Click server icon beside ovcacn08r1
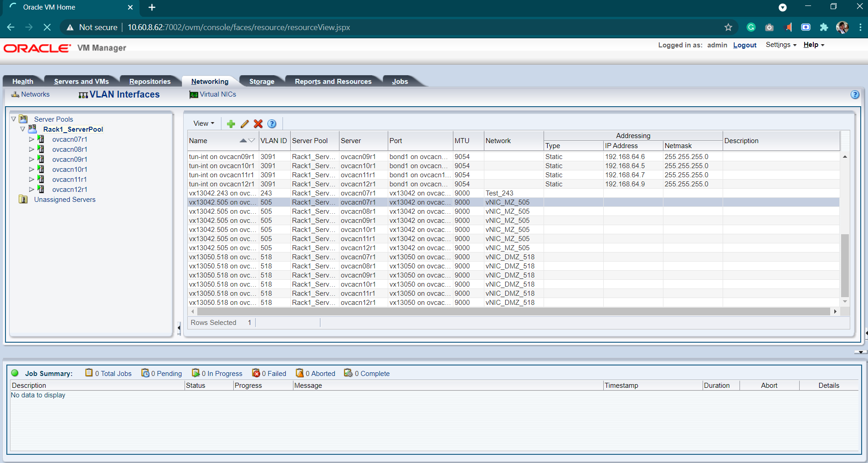The width and height of the screenshot is (868, 463). (41, 149)
